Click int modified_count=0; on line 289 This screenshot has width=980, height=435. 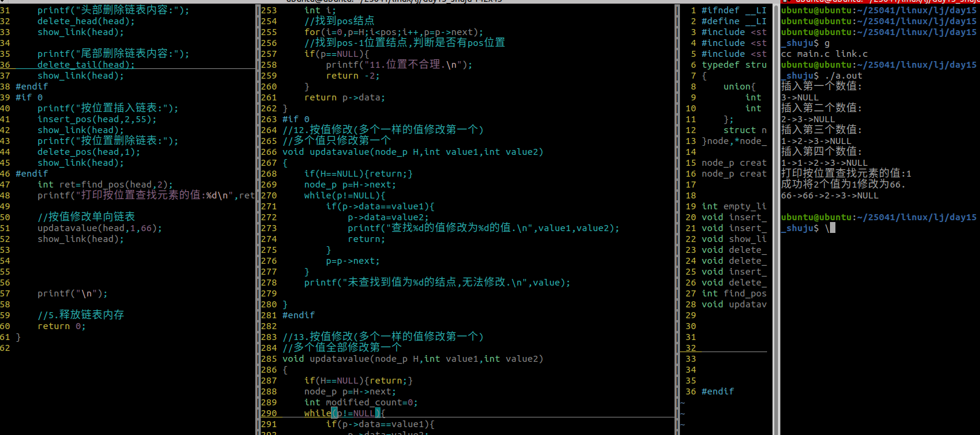[361, 402]
